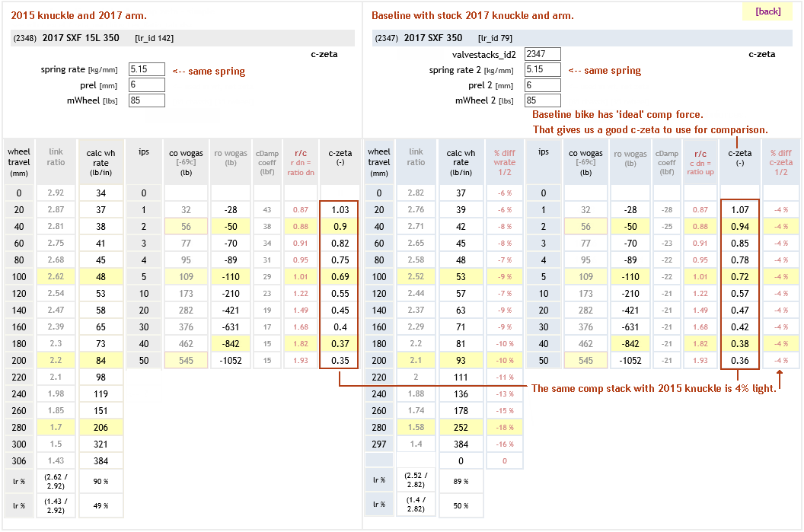The width and height of the screenshot is (804, 532).
Task: Click right link ratio cell 2.82
Action: pos(416,193)
